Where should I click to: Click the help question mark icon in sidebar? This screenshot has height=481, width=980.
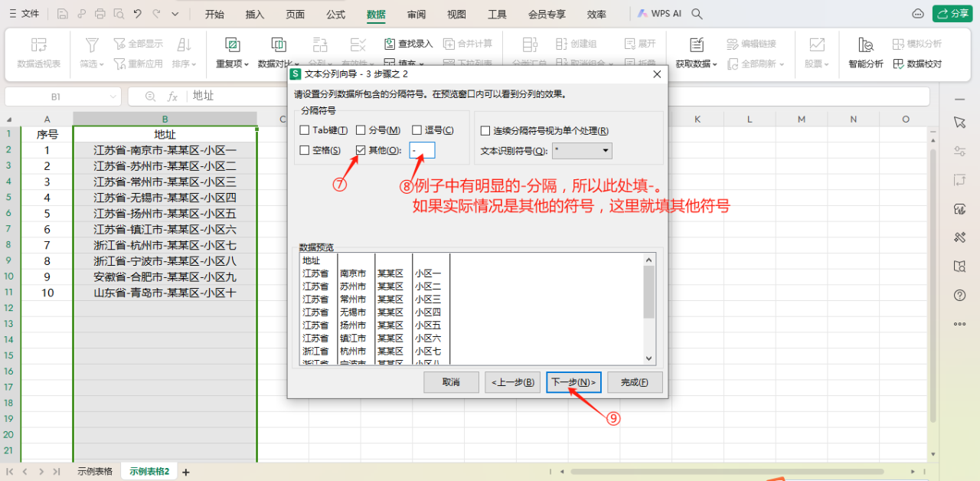(959, 295)
